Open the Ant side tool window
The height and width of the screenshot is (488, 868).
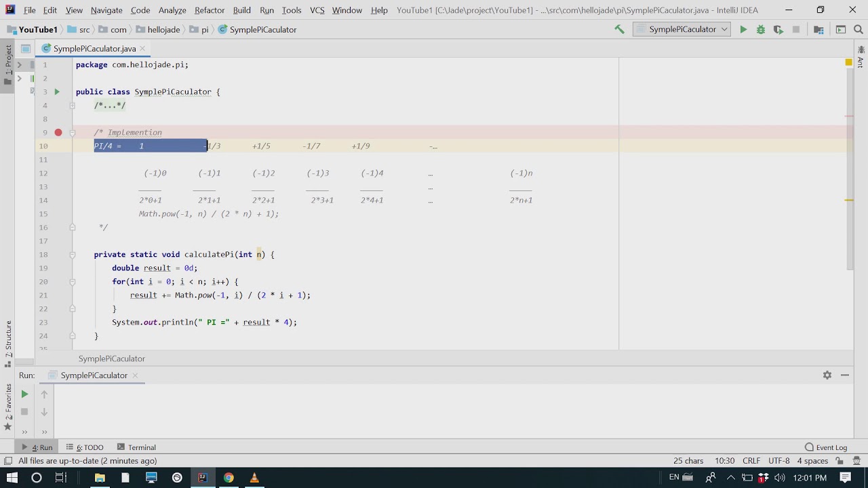click(x=861, y=57)
